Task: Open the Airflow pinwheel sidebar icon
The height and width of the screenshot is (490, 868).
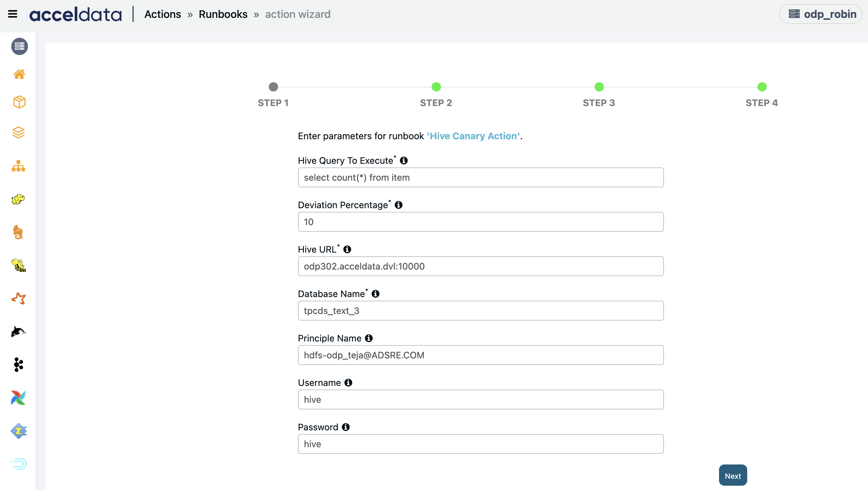Action: pyautogui.click(x=19, y=398)
